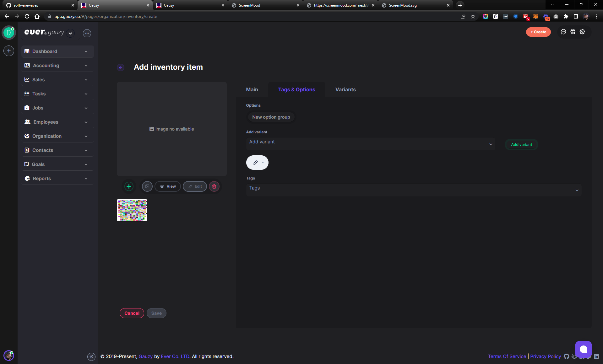
Task: Add a new image with the green plus icon
Action: click(x=129, y=186)
